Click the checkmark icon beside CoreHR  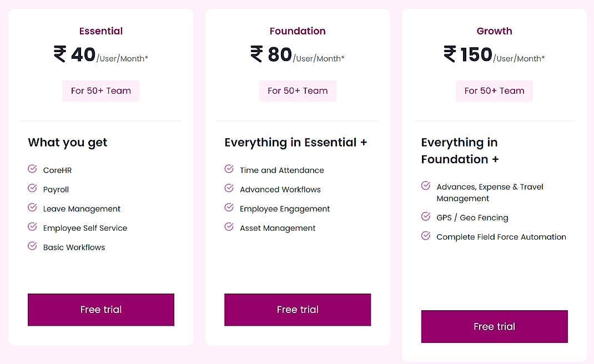click(x=32, y=170)
